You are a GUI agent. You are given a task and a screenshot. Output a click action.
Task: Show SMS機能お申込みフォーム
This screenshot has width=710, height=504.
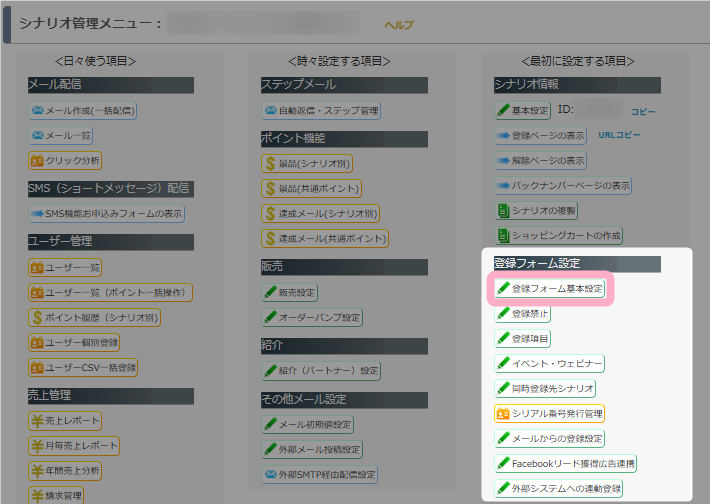click(x=106, y=213)
